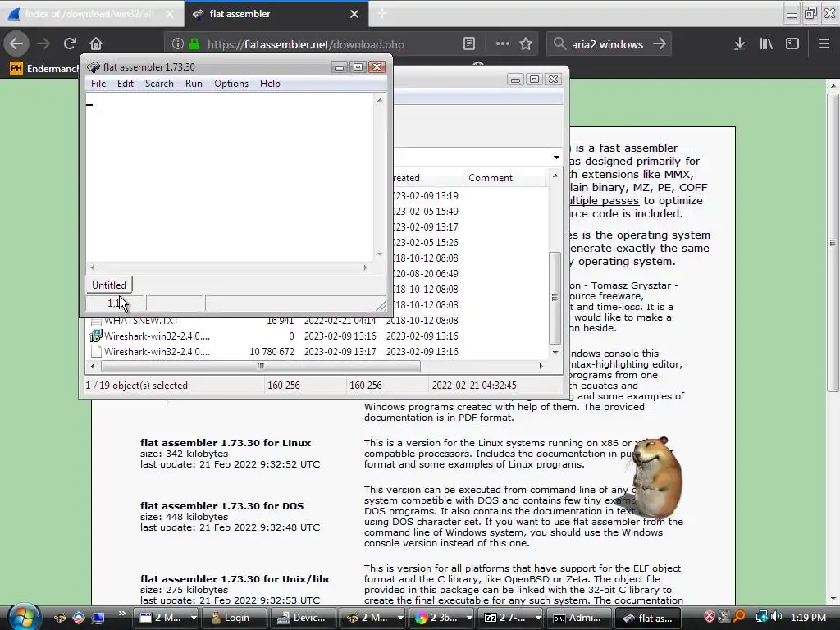Open Firefox library icon
The width and height of the screenshot is (840, 630).
coord(766,44)
